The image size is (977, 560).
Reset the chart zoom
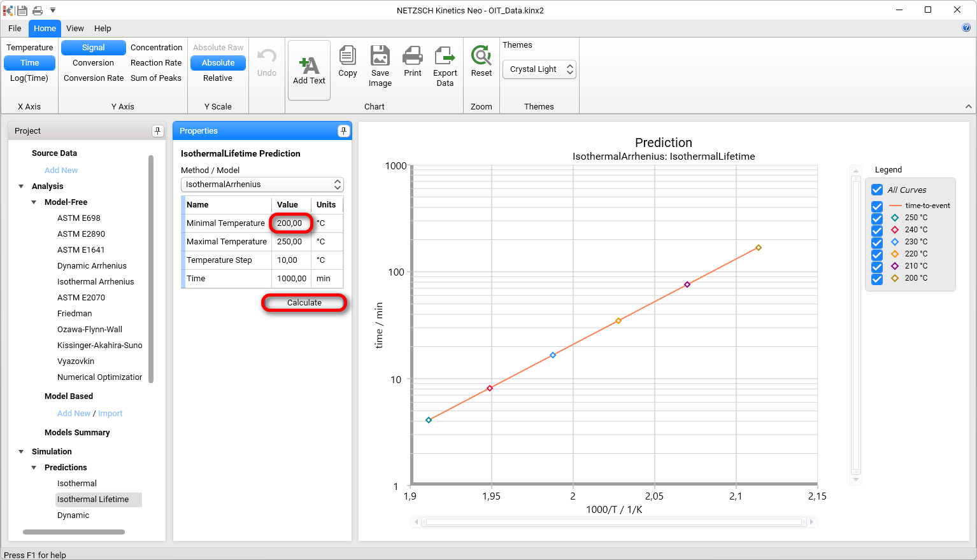481,64
